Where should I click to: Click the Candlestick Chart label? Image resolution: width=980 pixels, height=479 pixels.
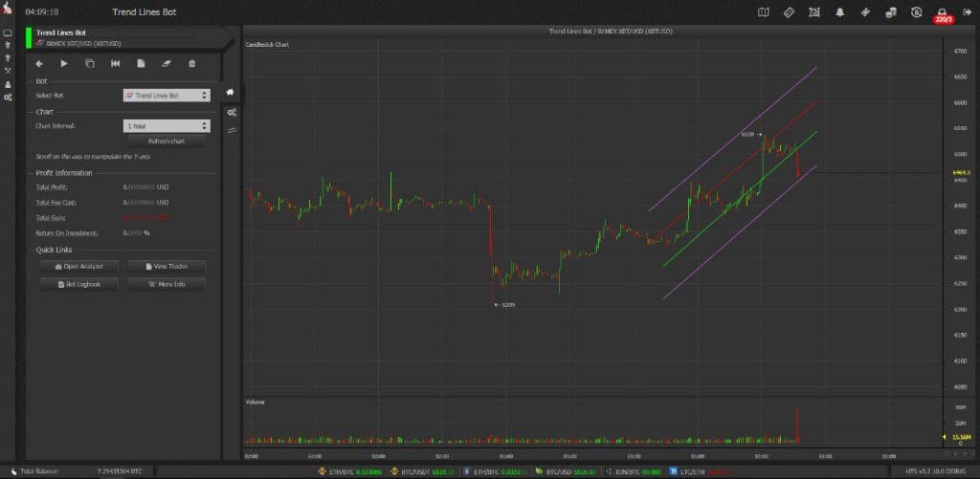[267, 45]
